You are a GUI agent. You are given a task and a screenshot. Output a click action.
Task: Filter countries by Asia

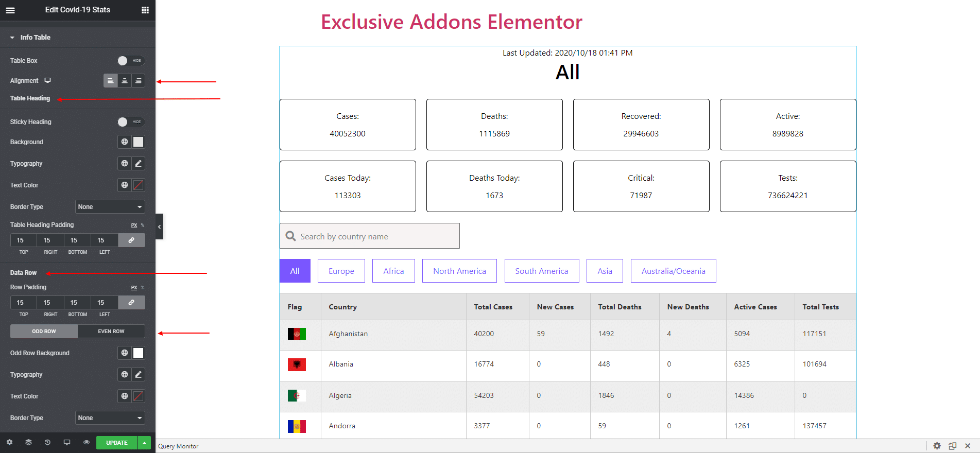coord(605,271)
